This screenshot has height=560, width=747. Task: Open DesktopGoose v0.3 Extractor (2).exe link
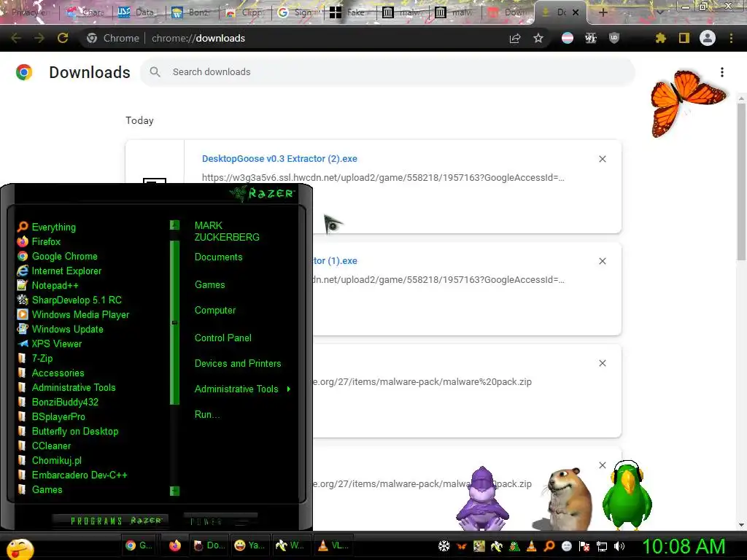pyautogui.click(x=279, y=158)
